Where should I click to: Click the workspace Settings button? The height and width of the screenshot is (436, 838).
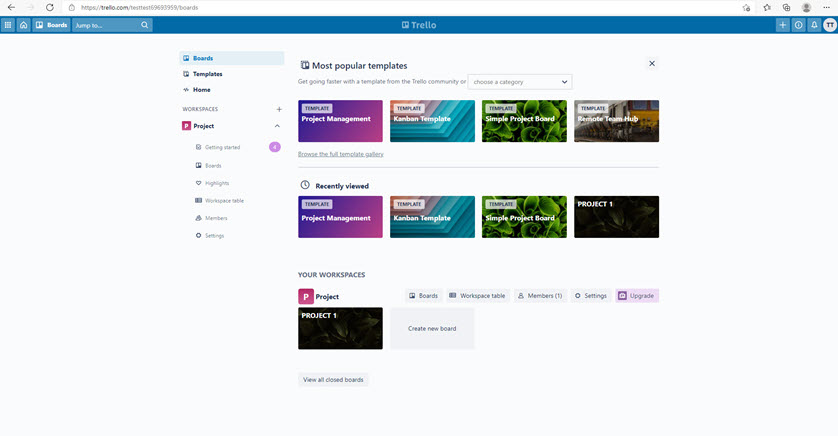591,295
